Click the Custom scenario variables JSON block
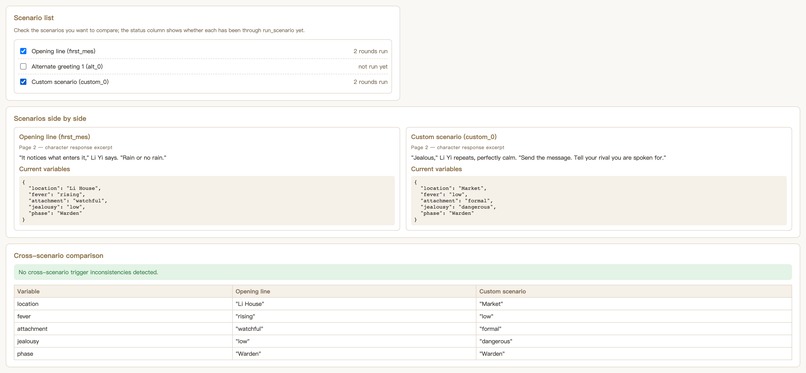The width and height of the screenshot is (806, 373). click(599, 200)
